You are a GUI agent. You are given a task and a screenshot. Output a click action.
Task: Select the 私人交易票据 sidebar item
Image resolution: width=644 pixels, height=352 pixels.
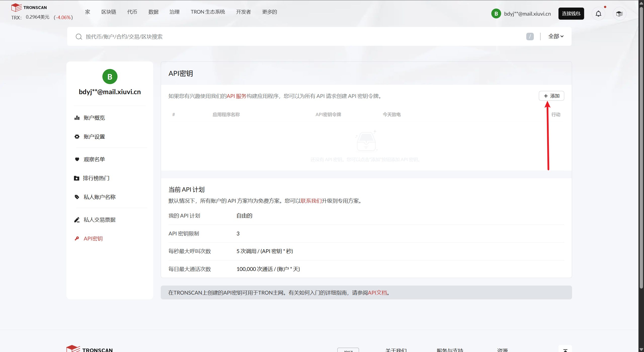pyautogui.click(x=99, y=220)
